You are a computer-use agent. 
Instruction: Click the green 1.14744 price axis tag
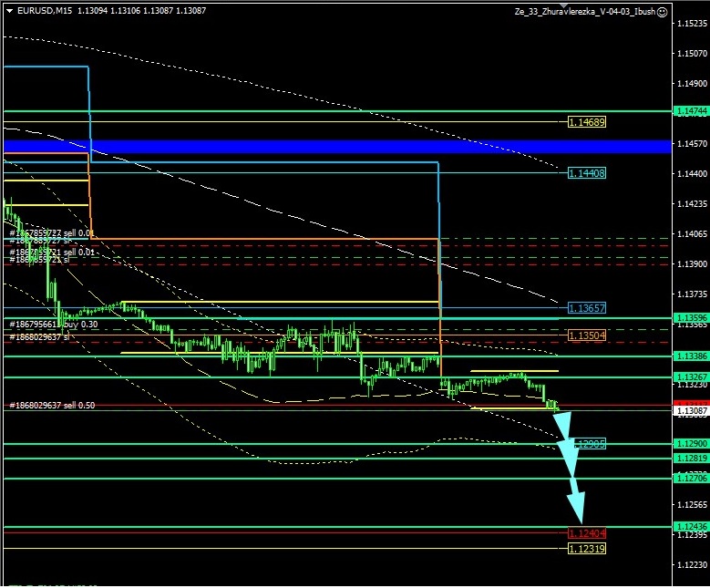[x=690, y=110]
